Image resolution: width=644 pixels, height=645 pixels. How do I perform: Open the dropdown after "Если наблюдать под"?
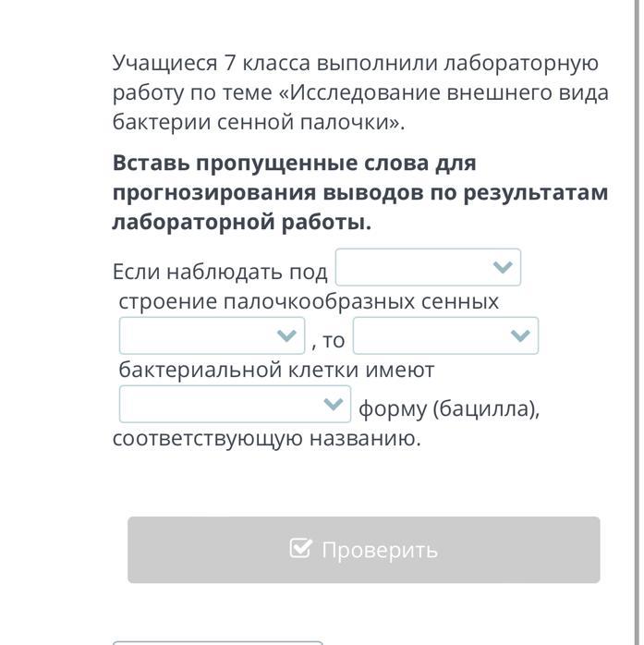point(428,268)
